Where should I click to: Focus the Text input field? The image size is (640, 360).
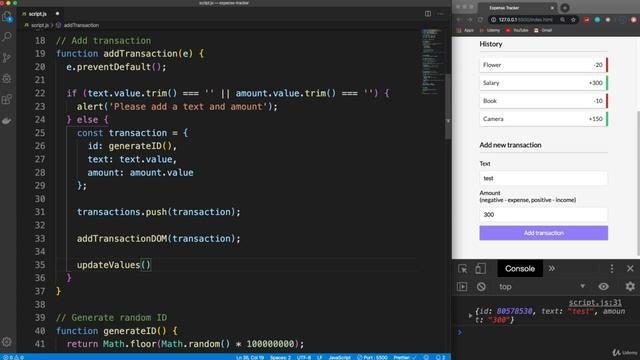[544, 178]
